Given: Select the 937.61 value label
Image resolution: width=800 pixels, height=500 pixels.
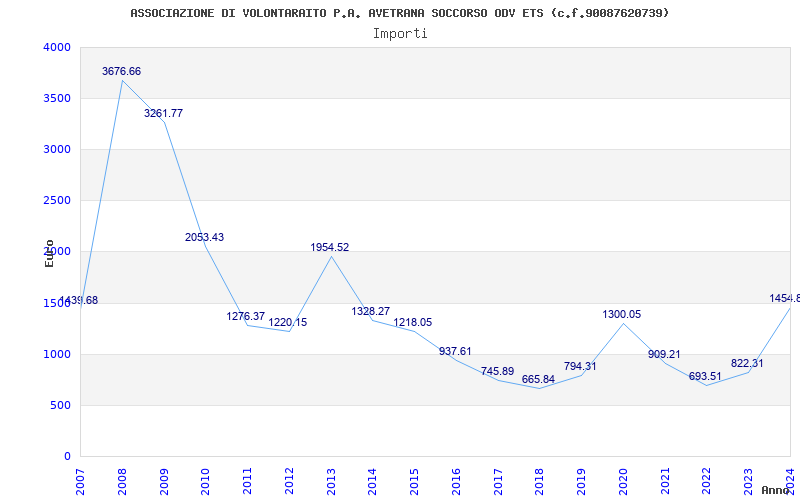Looking at the screenshot, I should (455, 351).
